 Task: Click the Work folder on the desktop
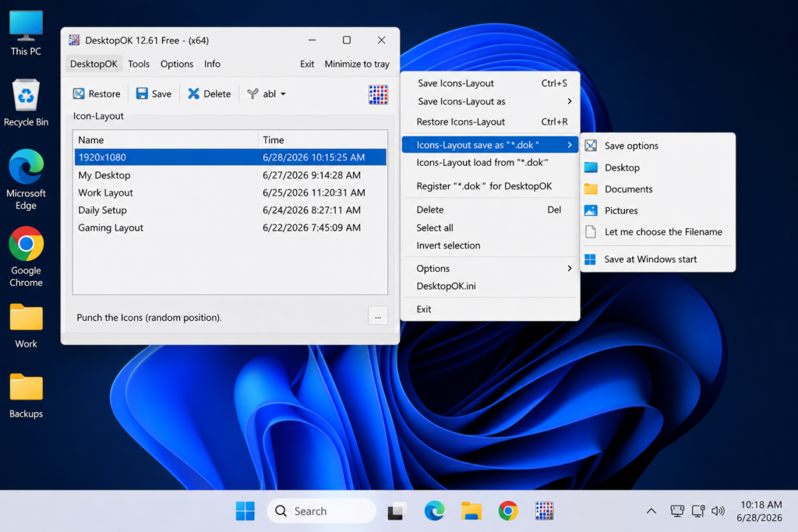26,326
